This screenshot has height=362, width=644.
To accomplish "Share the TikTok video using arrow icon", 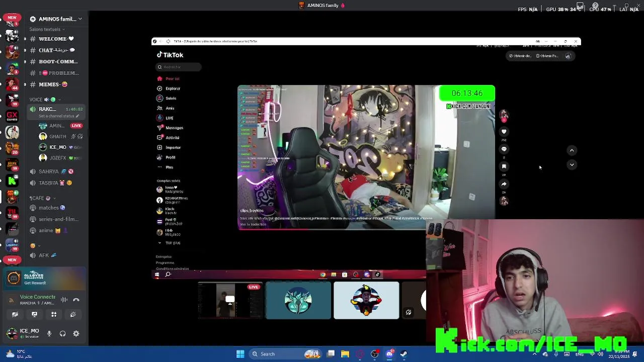I will pyautogui.click(x=504, y=184).
